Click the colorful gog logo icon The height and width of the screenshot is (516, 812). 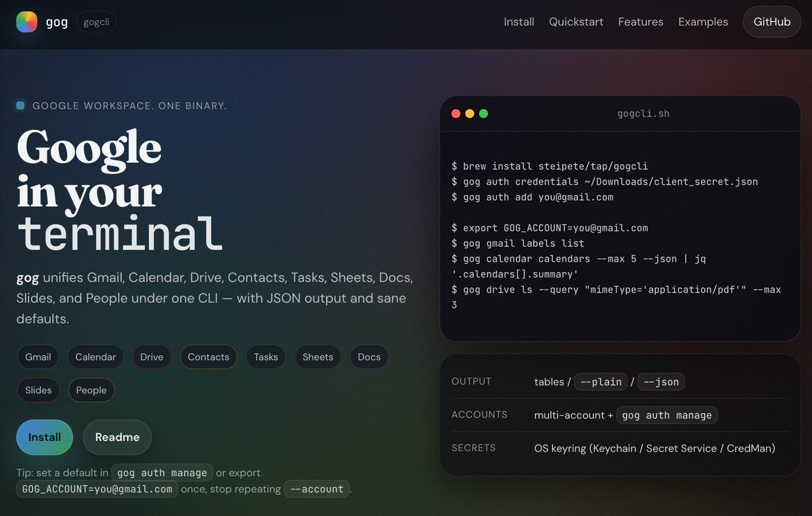26,22
